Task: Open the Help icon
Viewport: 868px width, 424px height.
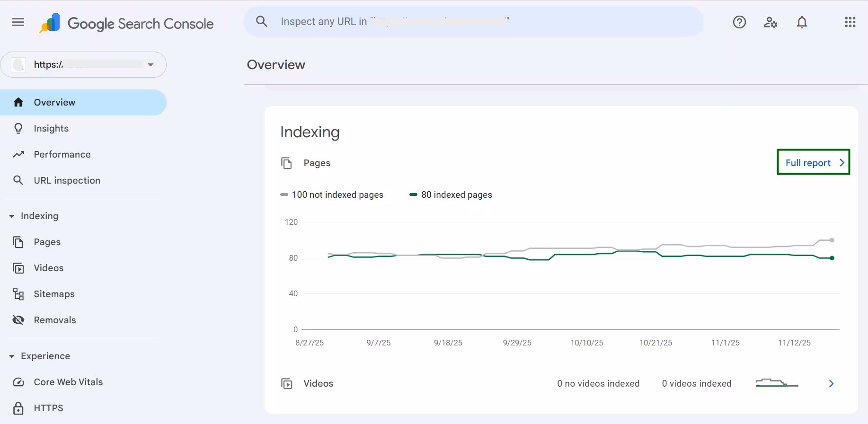Action: coord(739,22)
